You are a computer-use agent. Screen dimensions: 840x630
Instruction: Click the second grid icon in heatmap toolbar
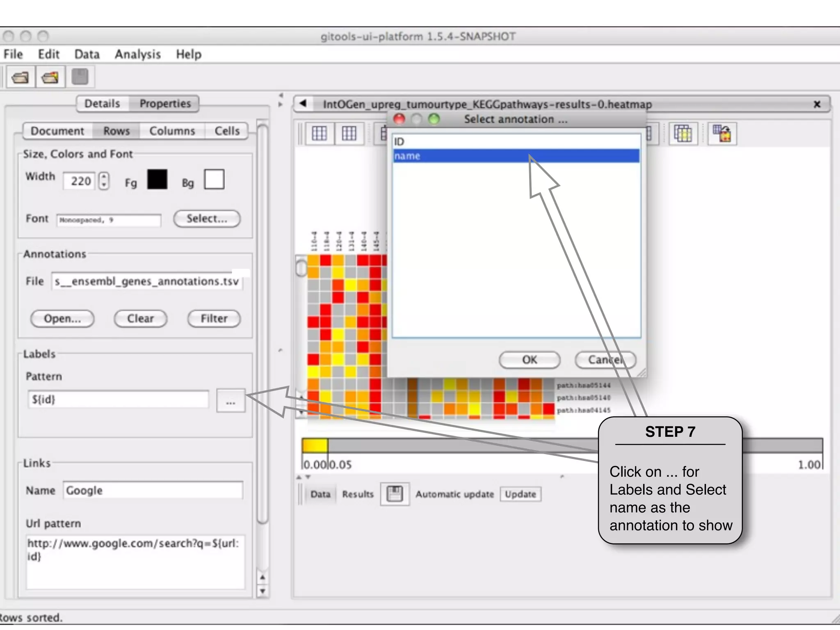pyautogui.click(x=349, y=133)
